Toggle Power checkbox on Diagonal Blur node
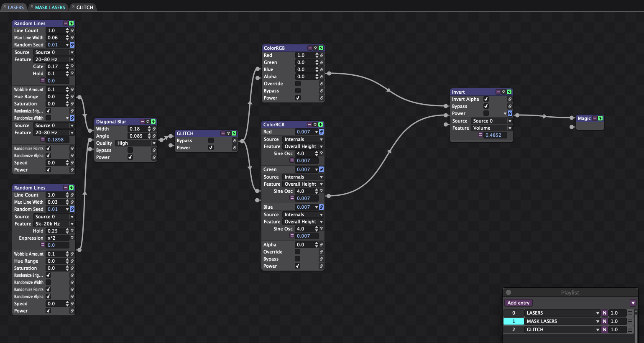Screen dimensions: 644x343 point(130,157)
